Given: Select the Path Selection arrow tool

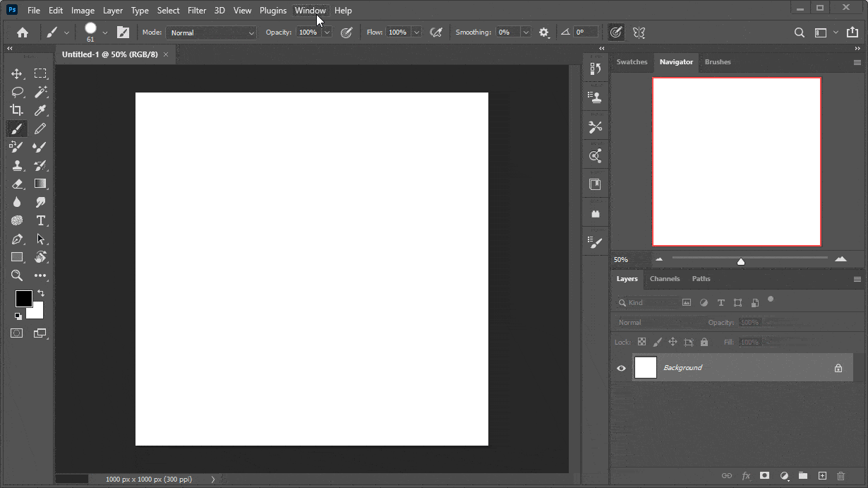Looking at the screenshot, I should pyautogui.click(x=40, y=239).
